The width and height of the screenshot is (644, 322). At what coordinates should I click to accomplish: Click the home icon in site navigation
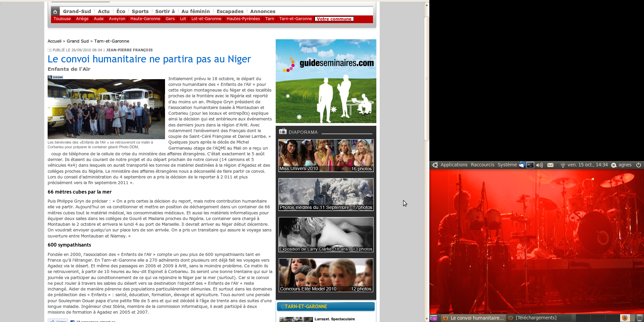point(55,11)
